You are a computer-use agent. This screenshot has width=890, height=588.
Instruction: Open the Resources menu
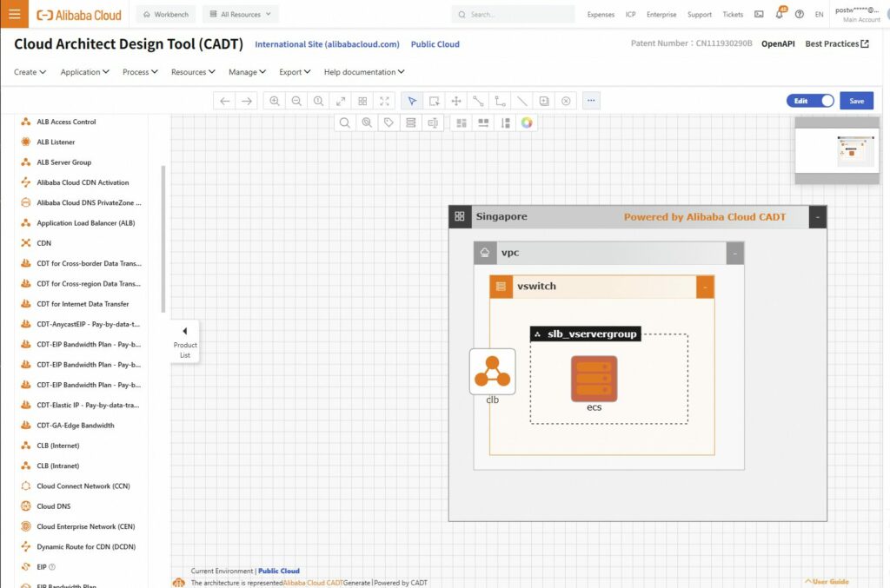(x=193, y=72)
